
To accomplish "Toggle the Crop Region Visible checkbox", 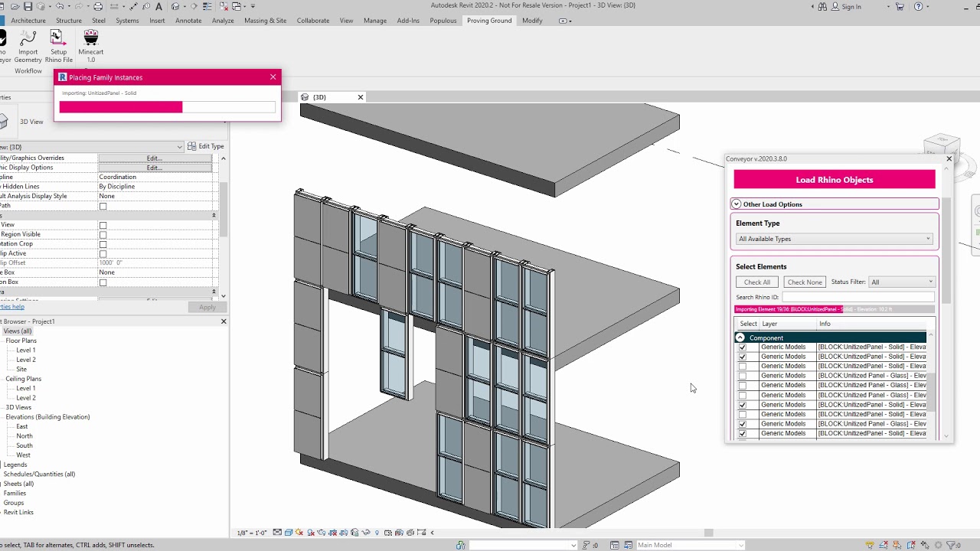I will [103, 235].
